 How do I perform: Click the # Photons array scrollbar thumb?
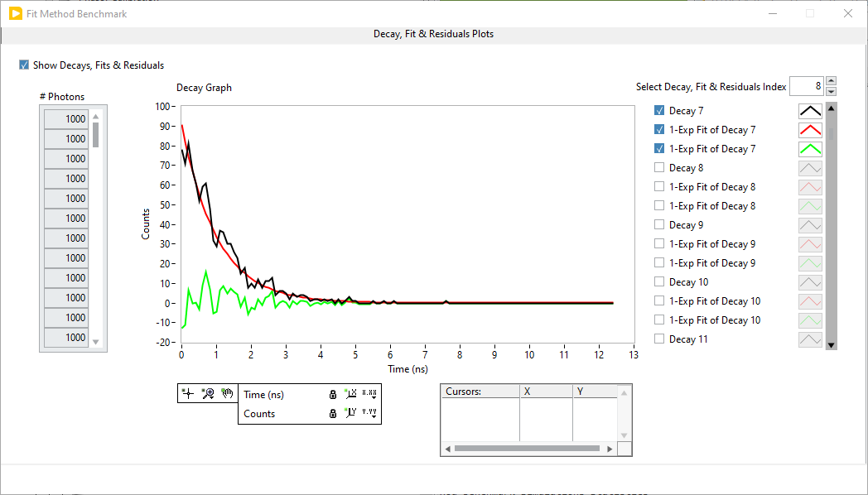(96, 135)
